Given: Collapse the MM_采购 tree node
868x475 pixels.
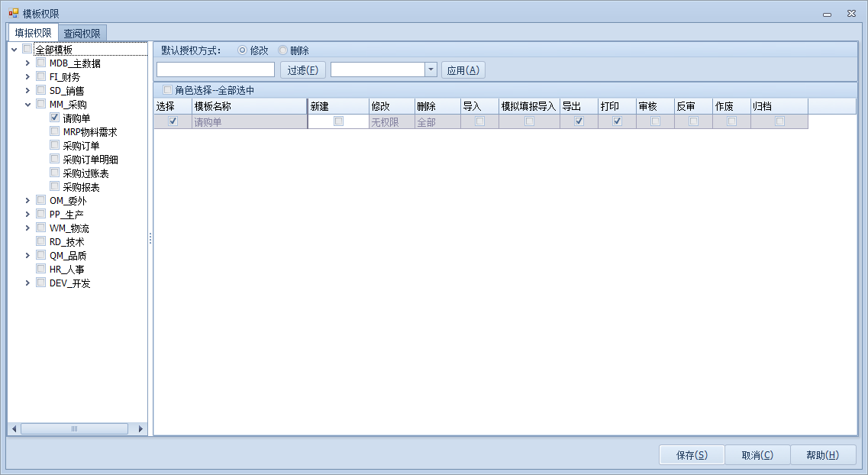Looking at the screenshot, I should pyautogui.click(x=28, y=105).
